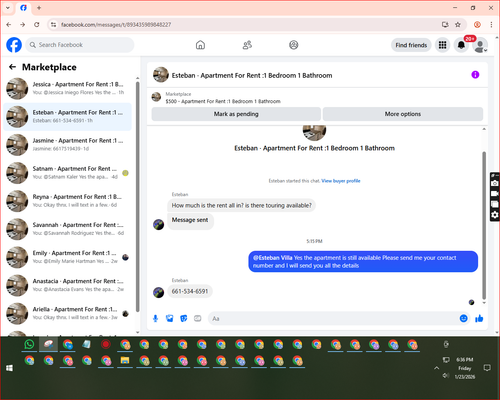Viewport: 500px width, 400px height.
Task: Go to the Home feed icon
Action: coord(200,45)
